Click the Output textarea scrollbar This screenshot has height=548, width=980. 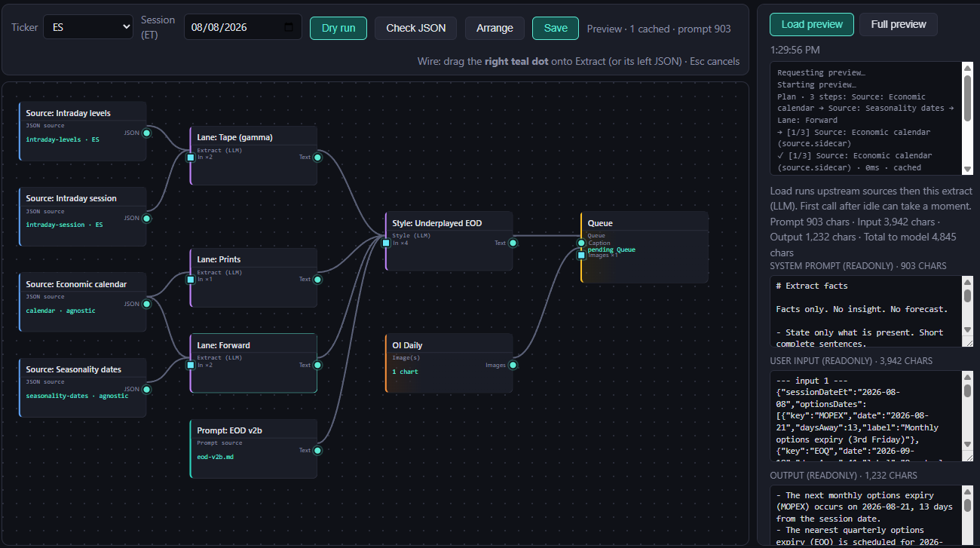[x=967, y=516]
